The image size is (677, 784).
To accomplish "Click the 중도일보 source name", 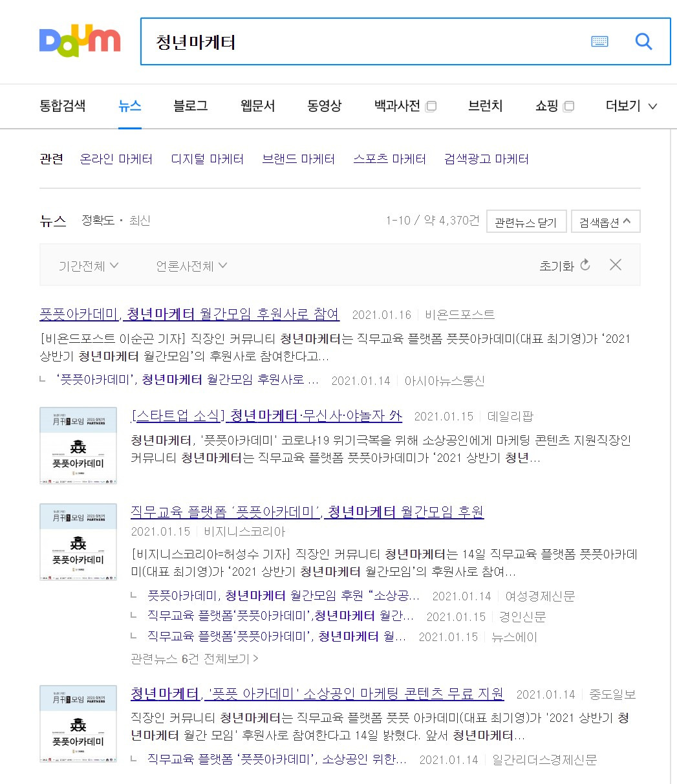I will pos(613,695).
